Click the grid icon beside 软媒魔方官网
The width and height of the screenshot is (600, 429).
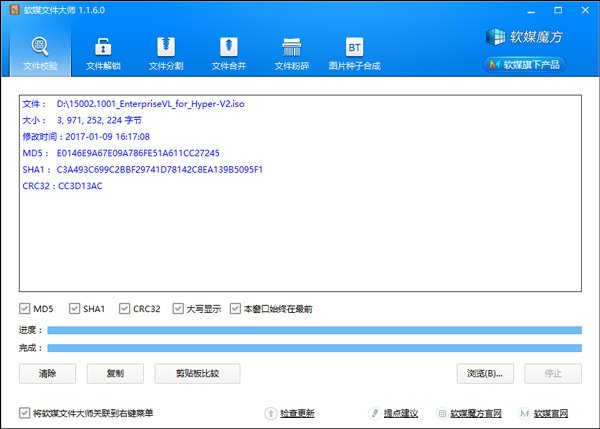pyautogui.click(x=442, y=413)
